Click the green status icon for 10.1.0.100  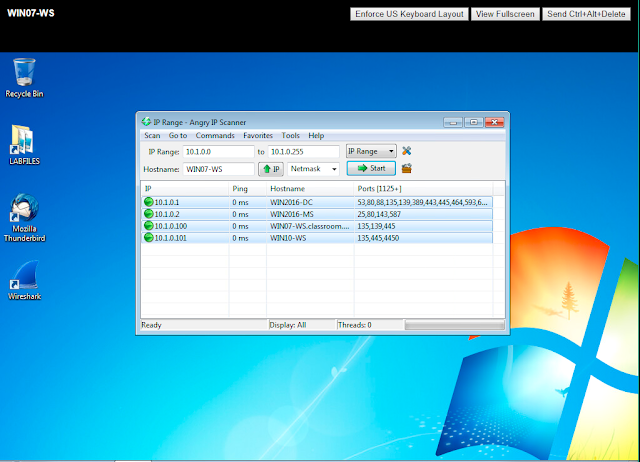coord(149,225)
